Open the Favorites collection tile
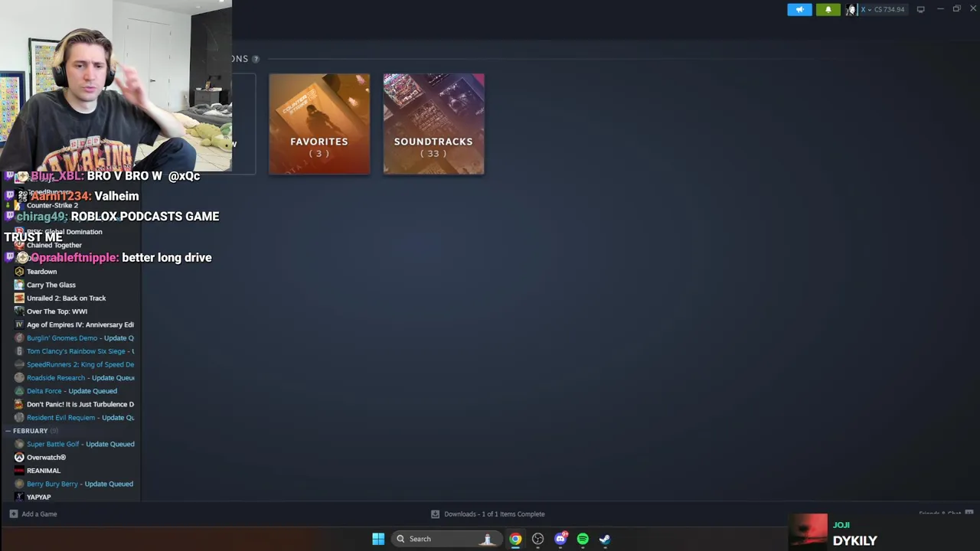The height and width of the screenshot is (551, 980). coord(319,124)
